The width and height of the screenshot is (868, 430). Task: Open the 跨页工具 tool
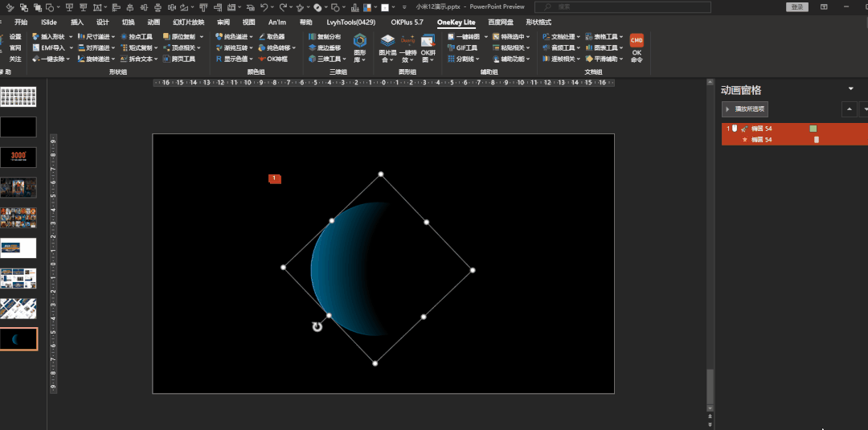point(178,59)
